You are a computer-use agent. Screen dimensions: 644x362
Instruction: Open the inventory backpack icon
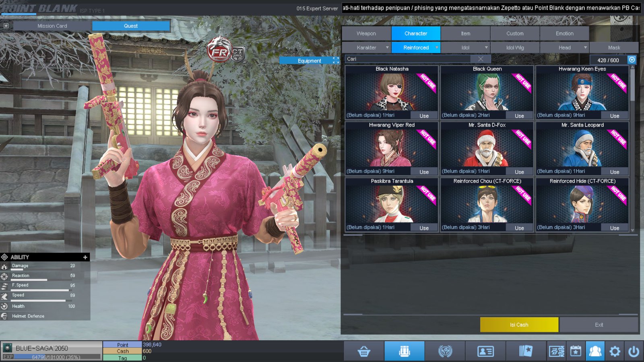pos(404,352)
